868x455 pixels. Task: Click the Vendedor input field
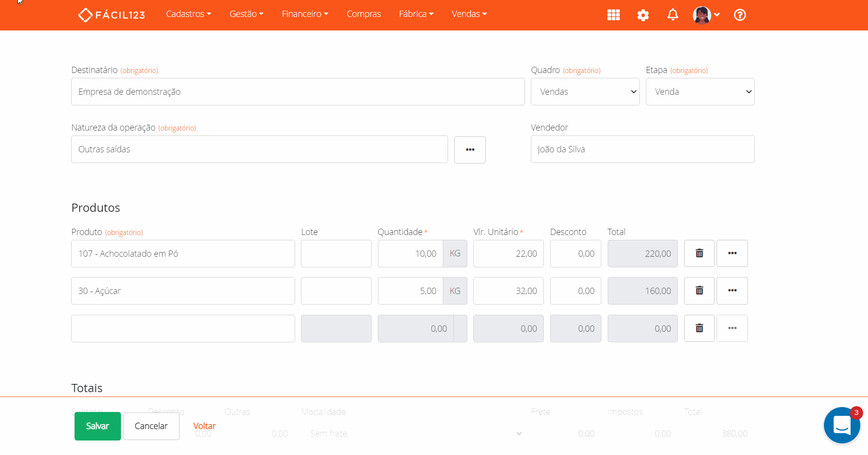[642, 149]
